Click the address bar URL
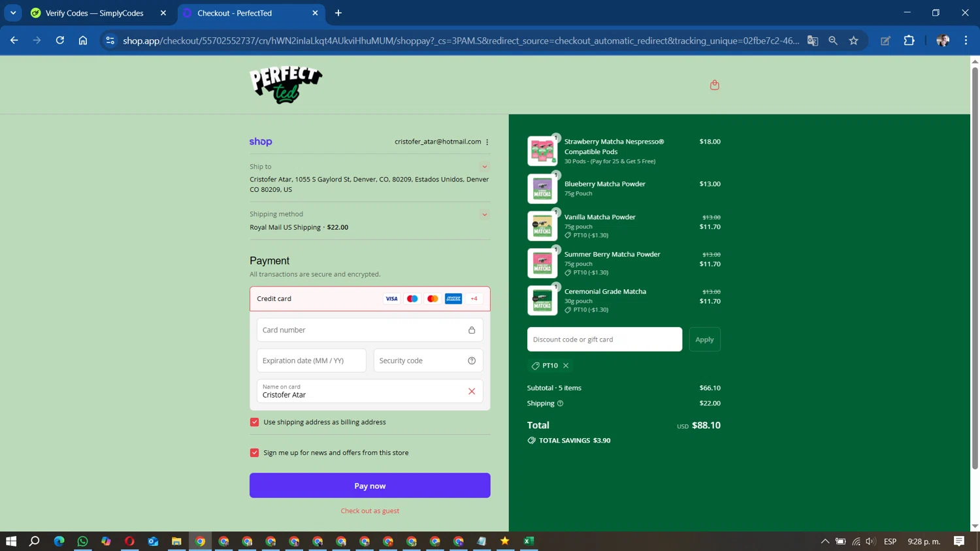 tap(461, 40)
